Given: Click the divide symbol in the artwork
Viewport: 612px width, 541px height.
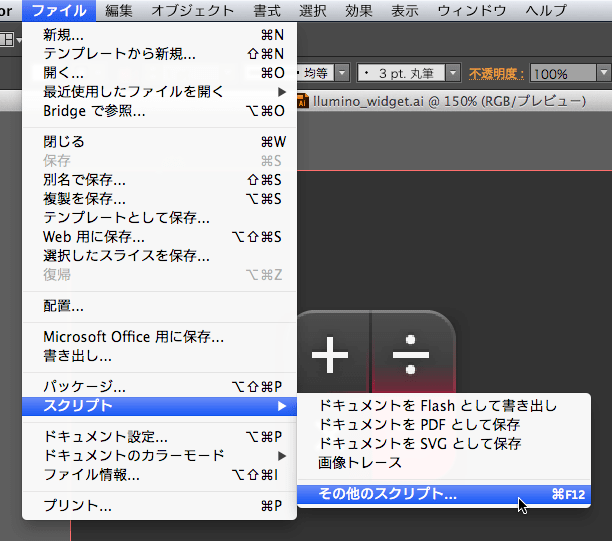Looking at the screenshot, I should 411,355.
